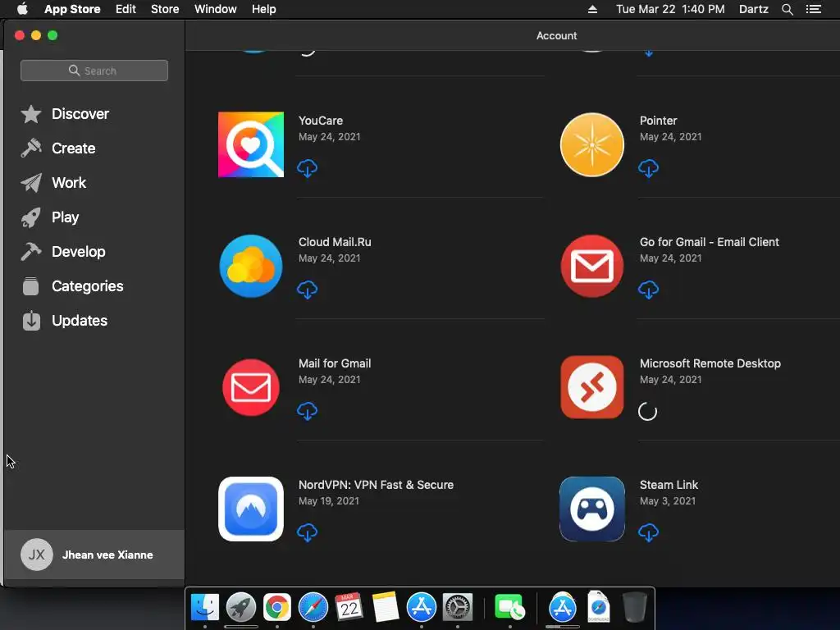This screenshot has height=630, width=840.
Task: Select the Mail for Gmail title
Action: [335, 363]
